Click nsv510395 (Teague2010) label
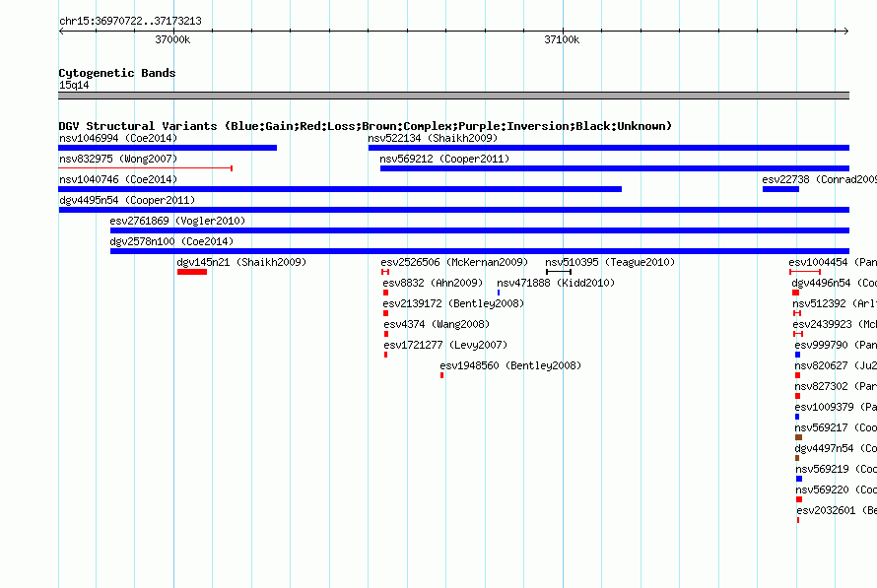The height and width of the screenshot is (588, 877). point(610,262)
